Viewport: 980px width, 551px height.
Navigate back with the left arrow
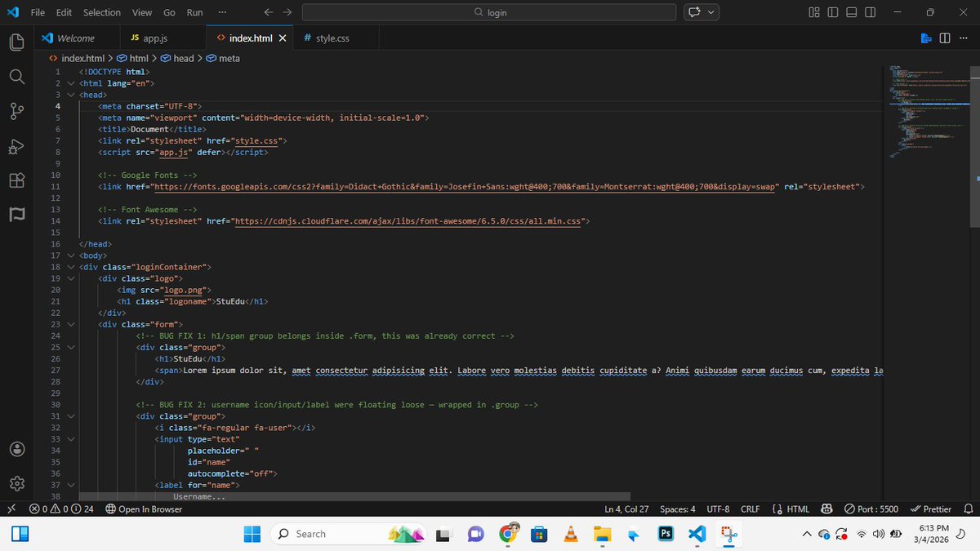click(269, 12)
